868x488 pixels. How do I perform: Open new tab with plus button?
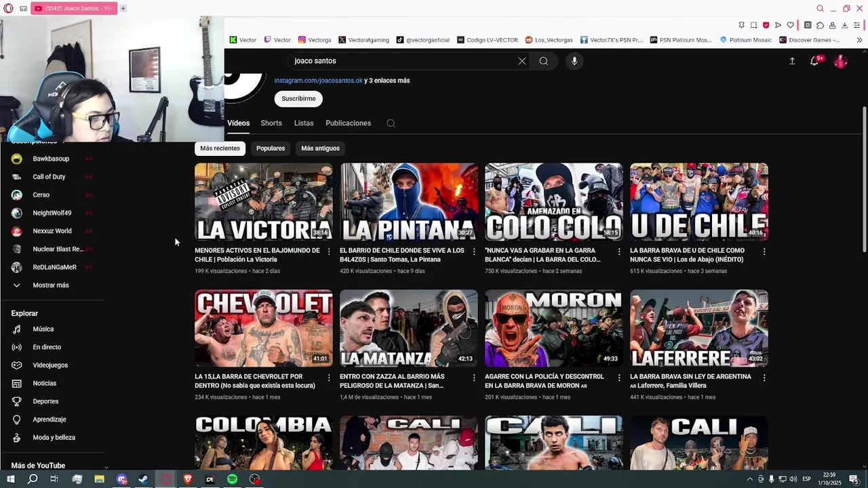(123, 8)
